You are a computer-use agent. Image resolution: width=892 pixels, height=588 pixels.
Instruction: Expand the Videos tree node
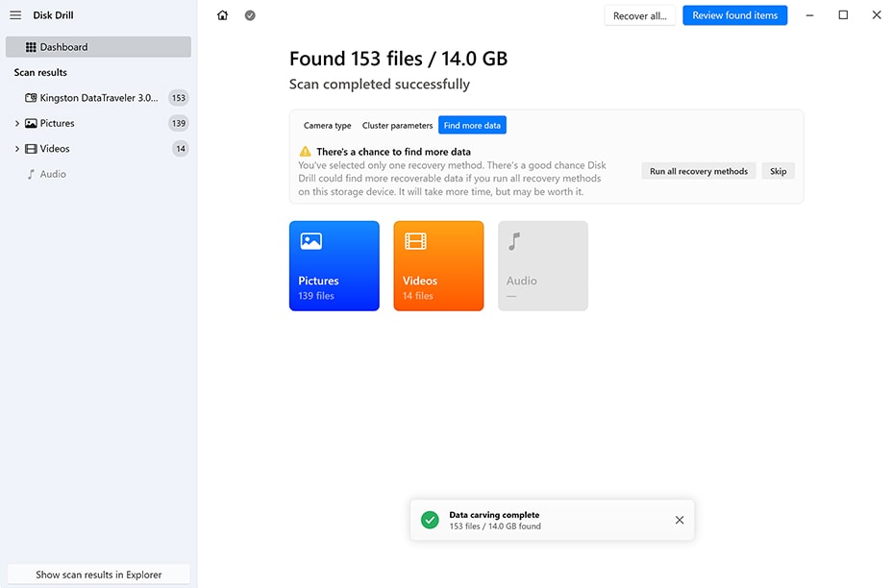(x=17, y=149)
